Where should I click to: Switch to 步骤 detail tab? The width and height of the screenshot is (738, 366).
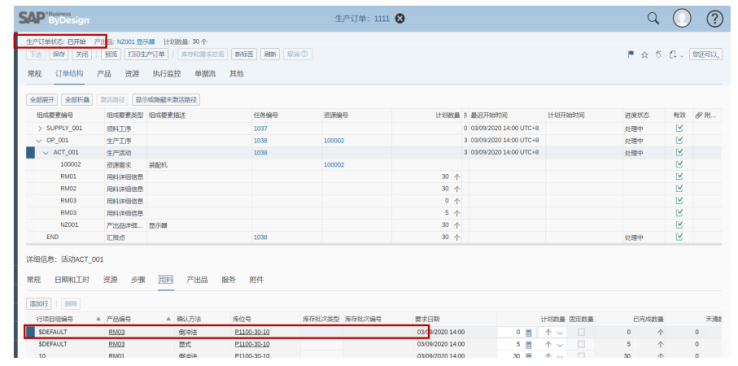click(138, 279)
